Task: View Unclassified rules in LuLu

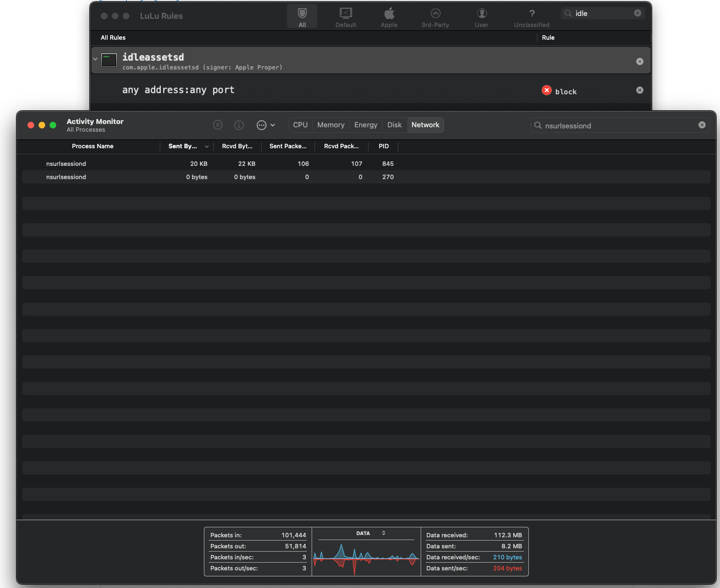Action: (532, 17)
